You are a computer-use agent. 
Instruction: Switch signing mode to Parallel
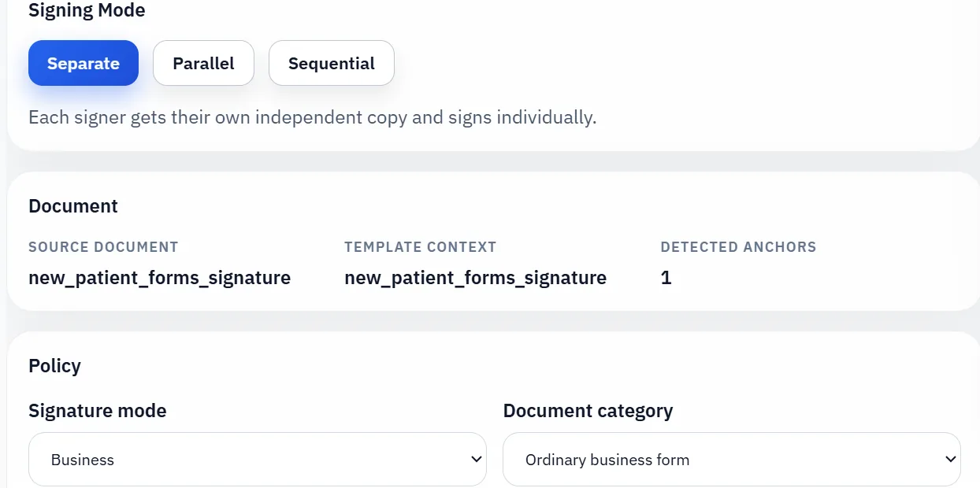(x=203, y=64)
